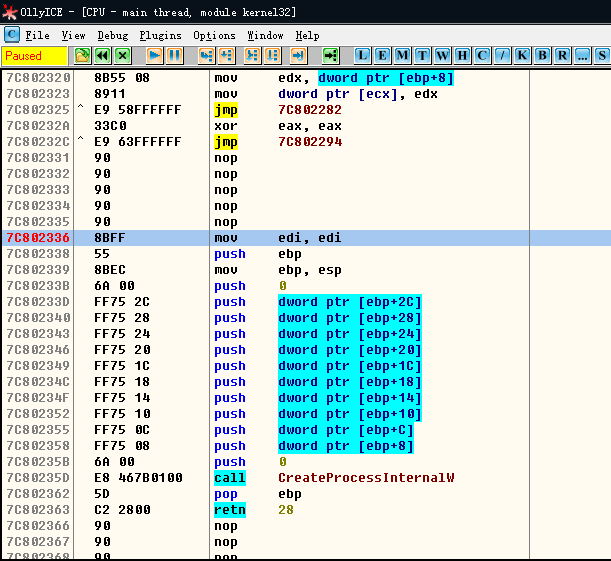The image size is (611, 561).
Task: Open Breakpoints window (B button)
Action: pyautogui.click(x=543, y=55)
